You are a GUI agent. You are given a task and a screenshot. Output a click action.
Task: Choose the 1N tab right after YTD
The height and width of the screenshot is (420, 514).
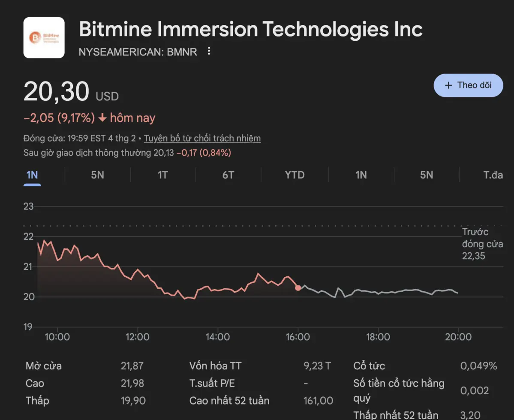(x=361, y=175)
